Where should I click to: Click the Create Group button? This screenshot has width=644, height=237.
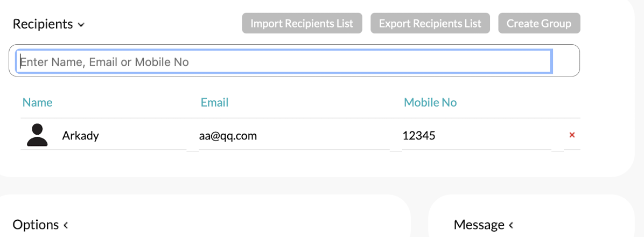point(538,24)
